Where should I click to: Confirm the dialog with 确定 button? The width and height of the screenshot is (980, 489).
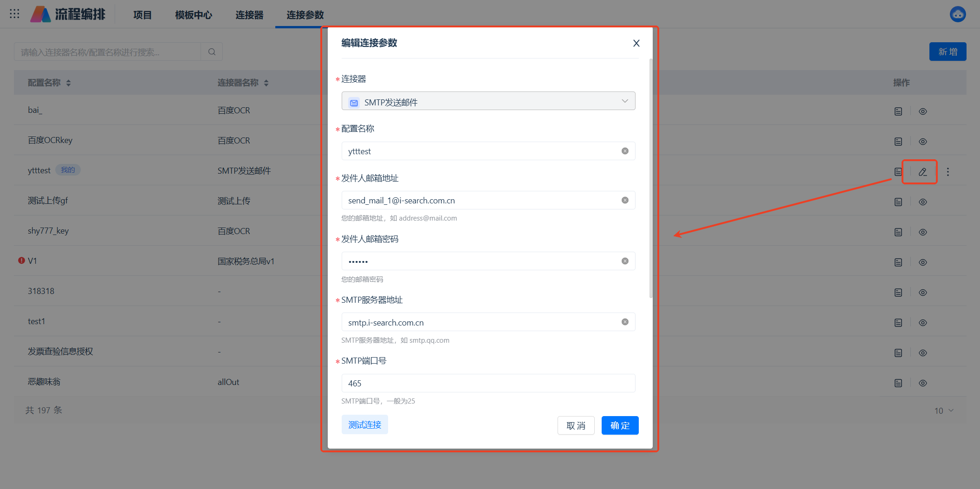tap(620, 425)
